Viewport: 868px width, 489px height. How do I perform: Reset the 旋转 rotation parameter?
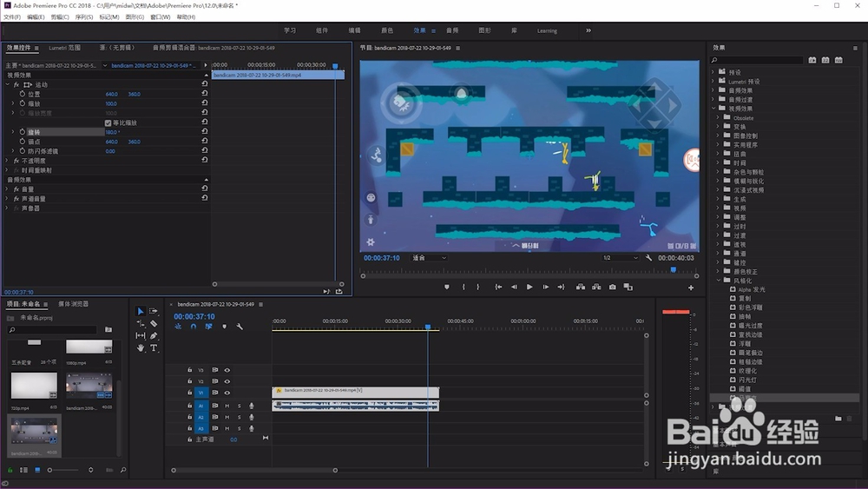[204, 132]
